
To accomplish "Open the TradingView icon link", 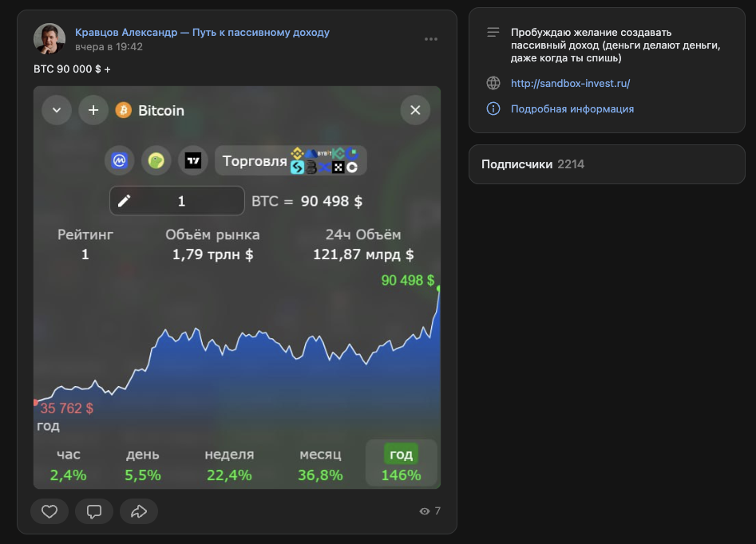I will (193, 160).
